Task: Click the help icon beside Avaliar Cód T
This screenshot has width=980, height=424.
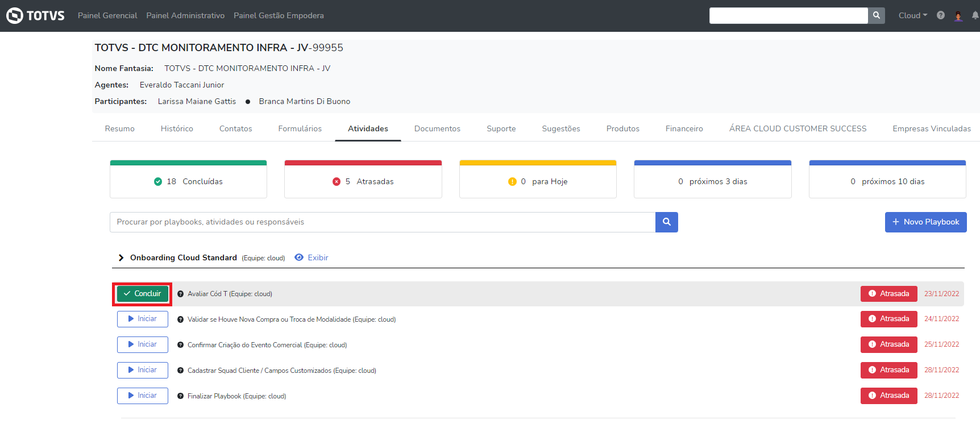Action: tap(180, 294)
